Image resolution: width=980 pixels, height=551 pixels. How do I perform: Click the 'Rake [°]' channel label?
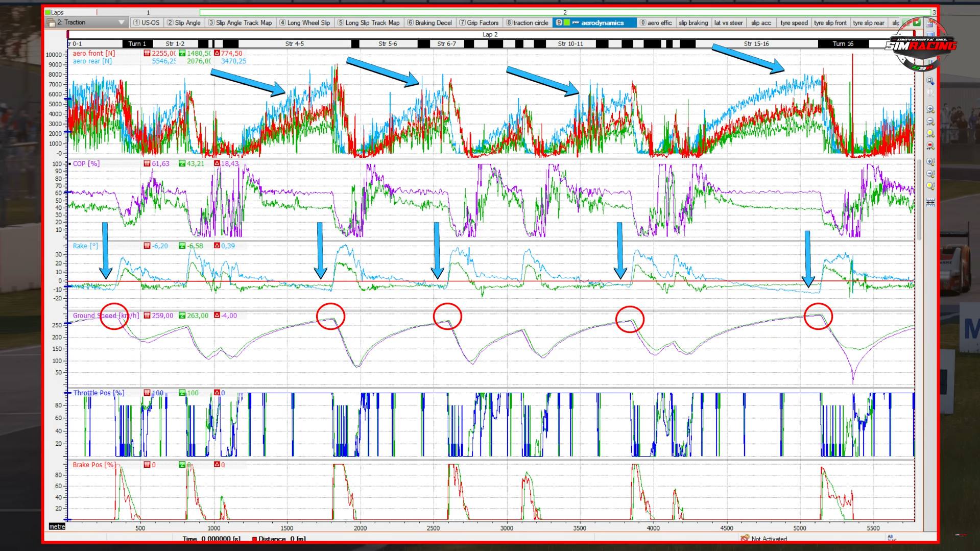click(85, 246)
